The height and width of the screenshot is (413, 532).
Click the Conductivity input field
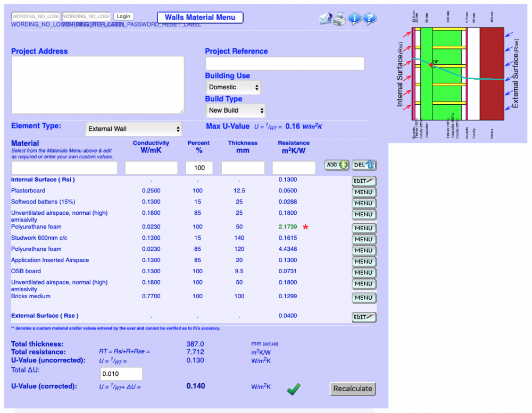coord(151,168)
